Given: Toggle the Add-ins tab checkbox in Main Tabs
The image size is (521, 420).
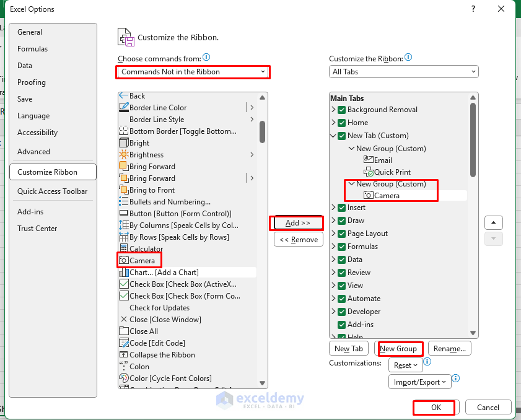Looking at the screenshot, I should [x=341, y=325].
